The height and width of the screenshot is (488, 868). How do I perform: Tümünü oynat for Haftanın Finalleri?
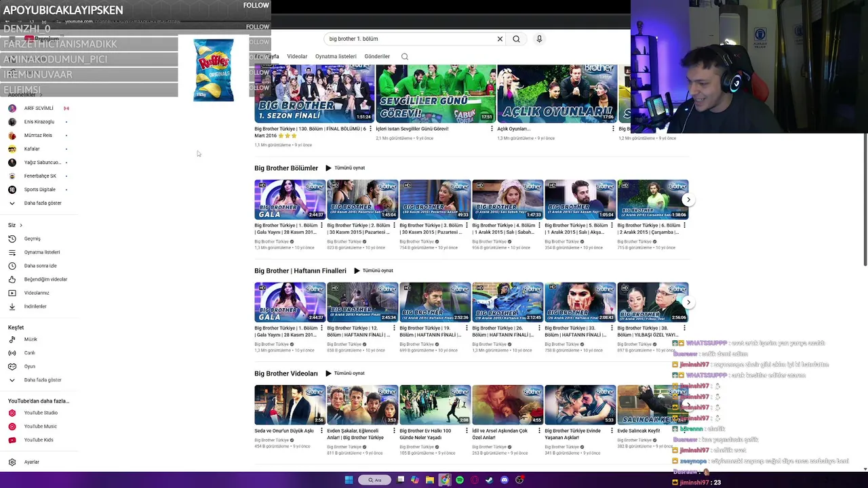[x=374, y=270]
